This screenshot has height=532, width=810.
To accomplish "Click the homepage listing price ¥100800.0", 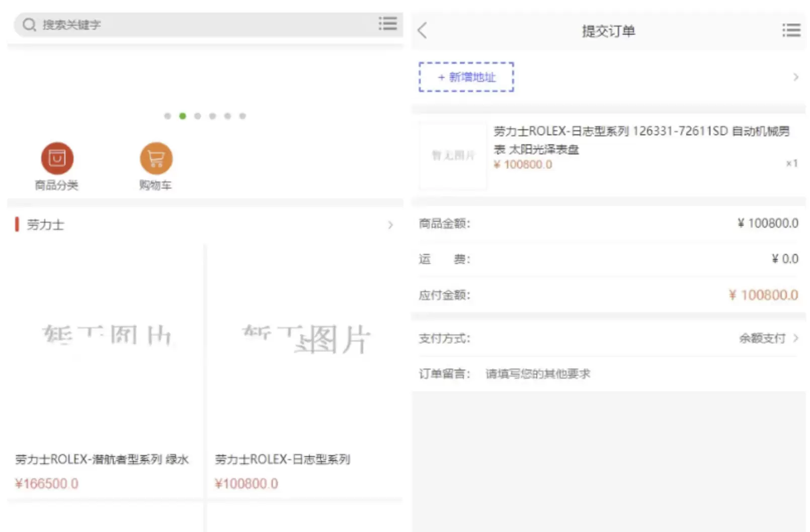I will 247,484.
